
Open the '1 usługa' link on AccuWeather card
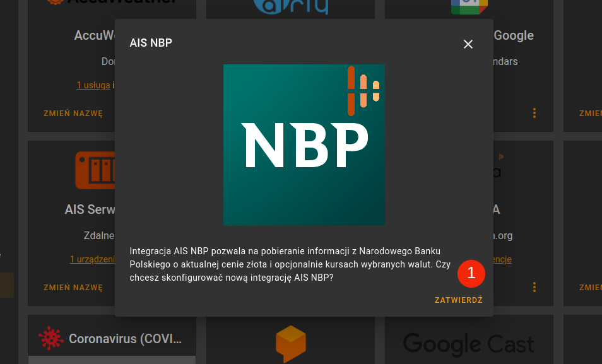click(x=93, y=85)
